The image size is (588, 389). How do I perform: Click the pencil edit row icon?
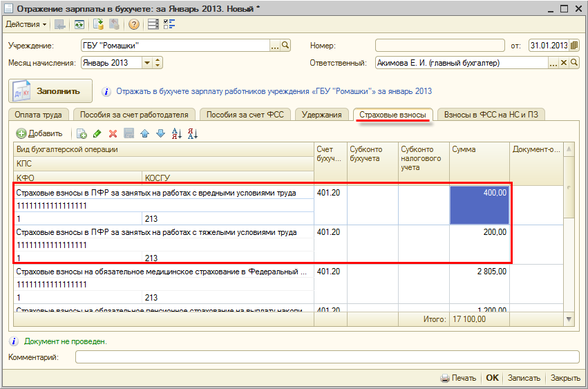(97, 133)
